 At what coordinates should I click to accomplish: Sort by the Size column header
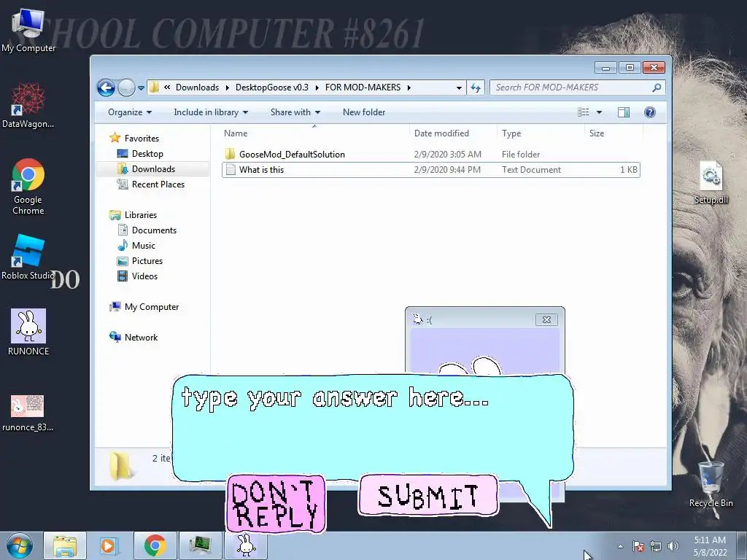coord(614,133)
